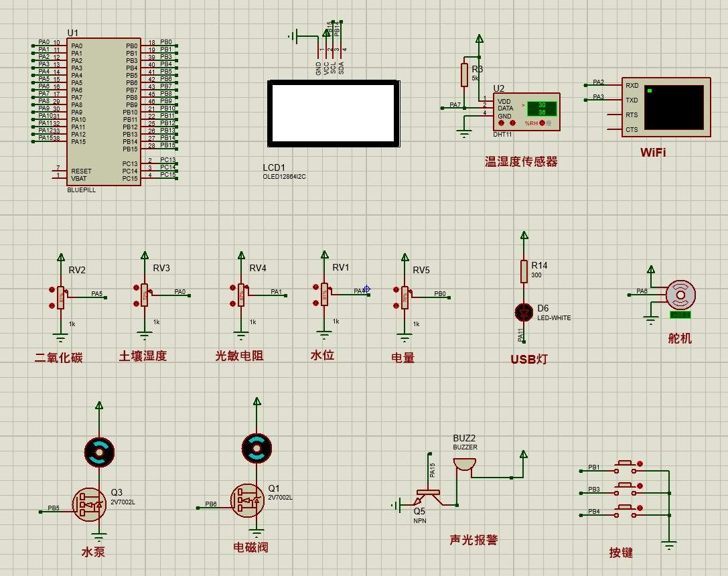Decrease RV1 water level with lower red dot

click(315, 303)
